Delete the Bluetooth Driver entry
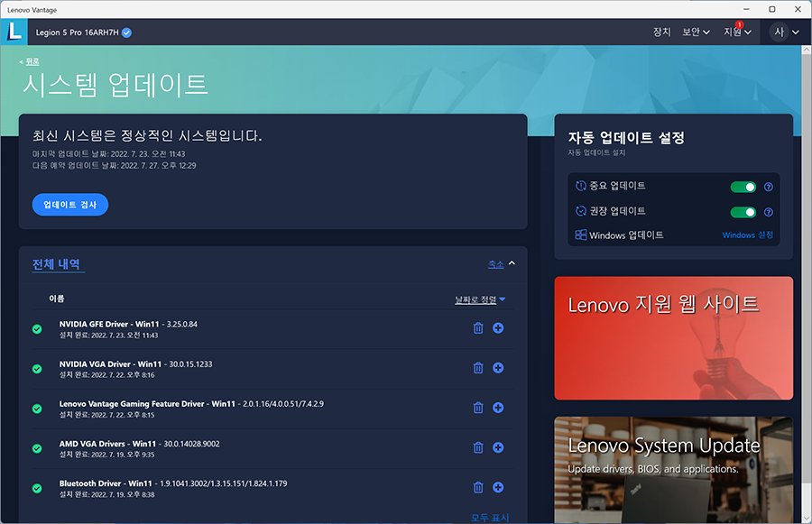This screenshot has width=812, height=524. pos(478,487)
